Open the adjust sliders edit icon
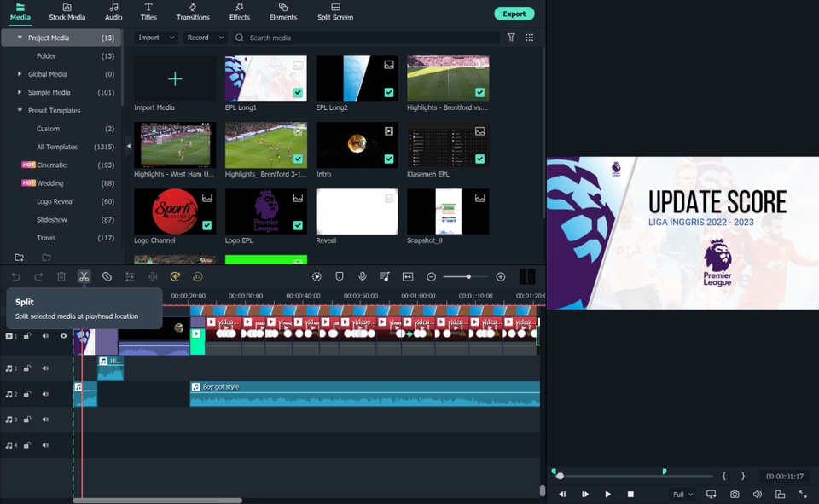Viewport: 819px width, 504px height. tap(130, 277)
